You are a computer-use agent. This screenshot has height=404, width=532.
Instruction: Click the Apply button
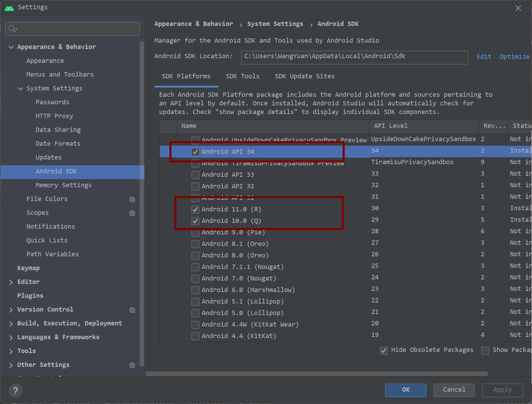click(503, 390)
